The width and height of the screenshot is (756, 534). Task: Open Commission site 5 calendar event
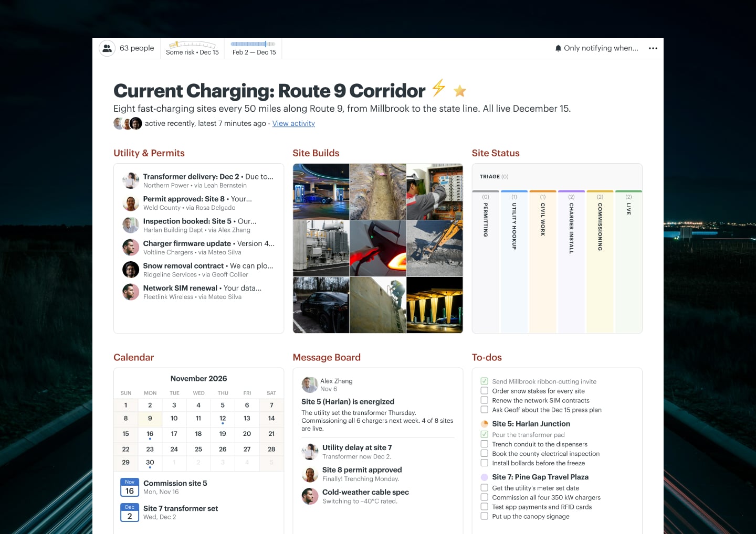175,483
